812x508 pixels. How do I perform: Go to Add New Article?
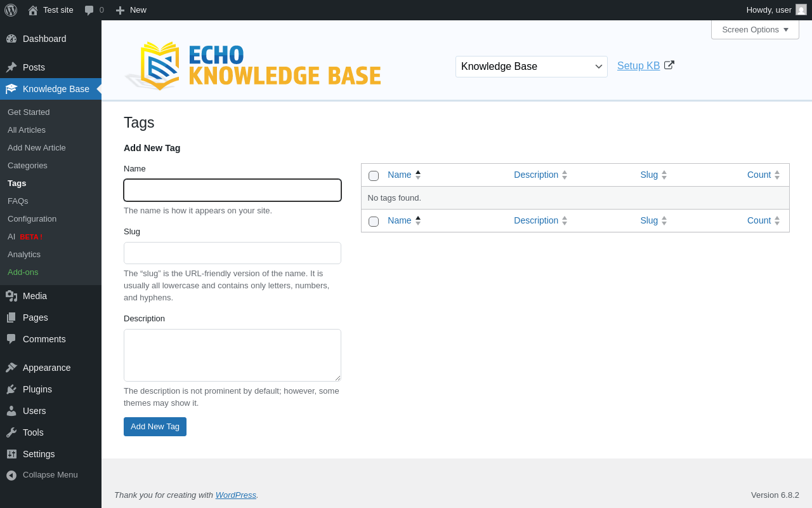pyautogui.click(x=37, y=147)
